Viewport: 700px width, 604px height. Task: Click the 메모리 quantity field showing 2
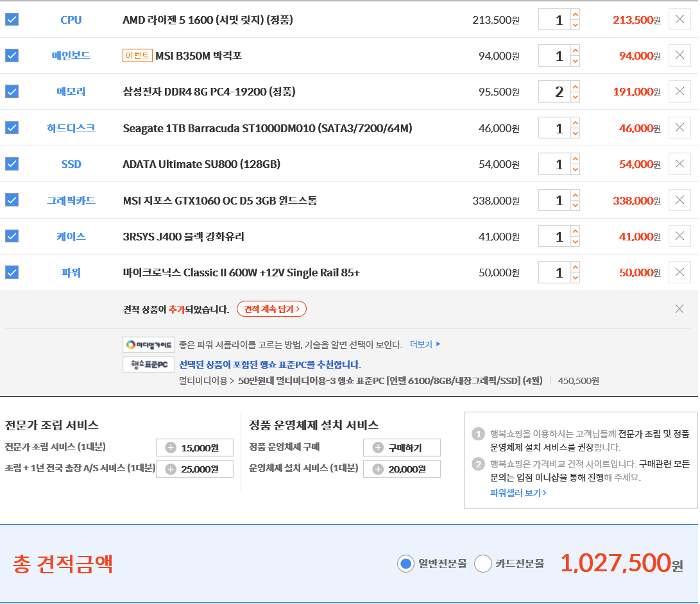tap(554, 92)
